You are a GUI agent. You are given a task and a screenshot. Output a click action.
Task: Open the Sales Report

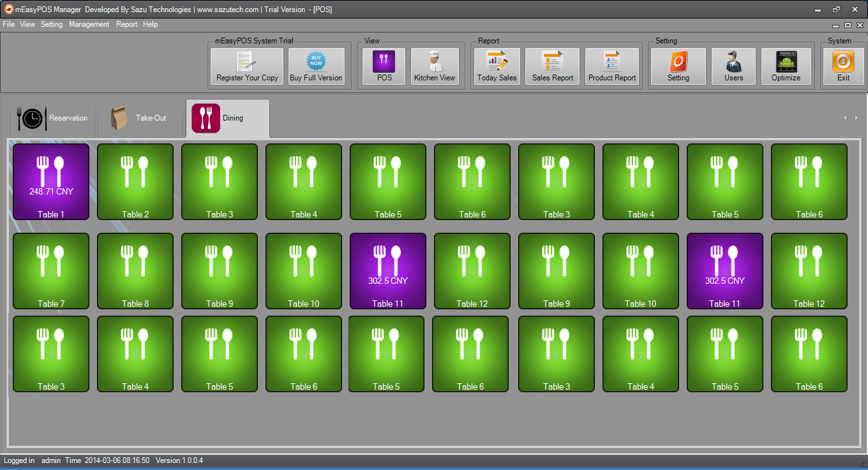(552, 66)
